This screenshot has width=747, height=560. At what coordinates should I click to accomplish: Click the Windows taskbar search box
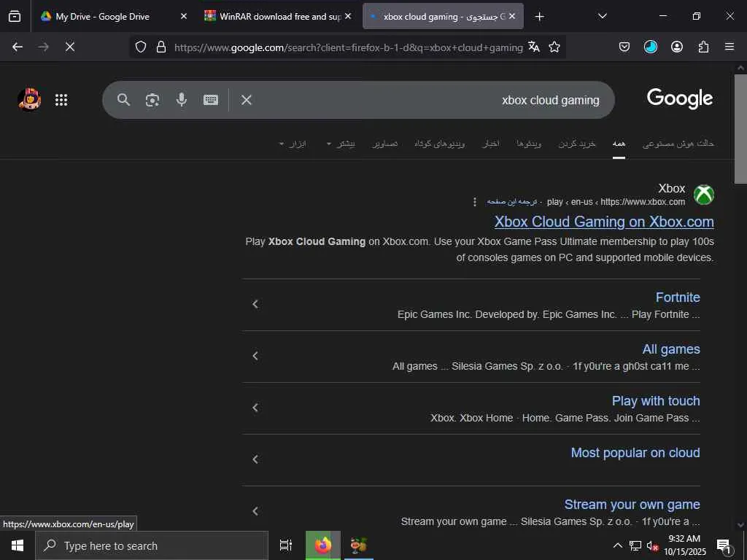click(x=152, y=545)
